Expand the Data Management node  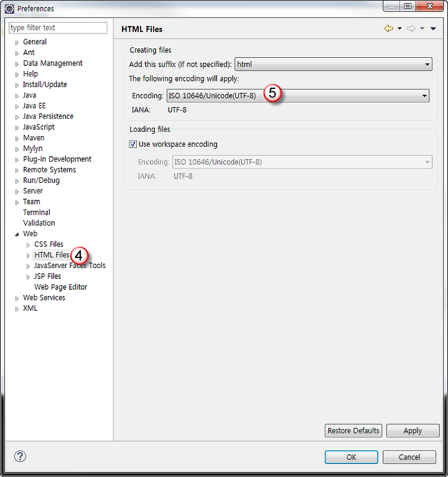[x=17, y=64]
